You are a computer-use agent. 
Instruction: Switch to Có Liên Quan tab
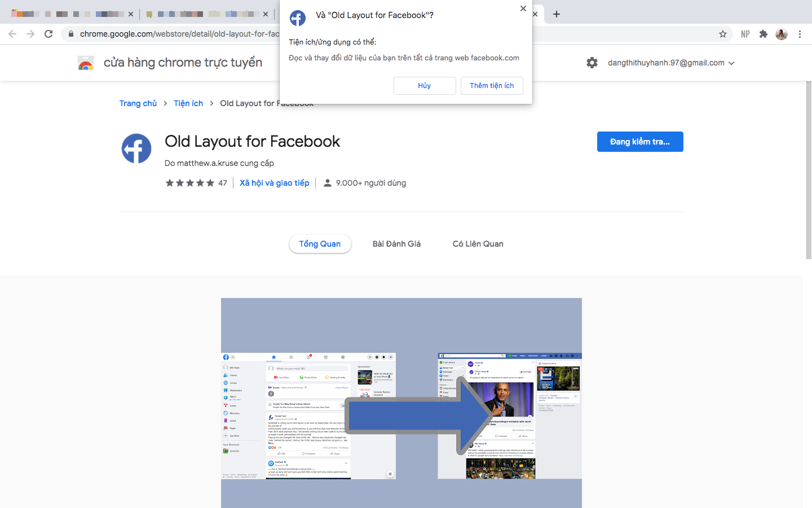click(478, 244)
